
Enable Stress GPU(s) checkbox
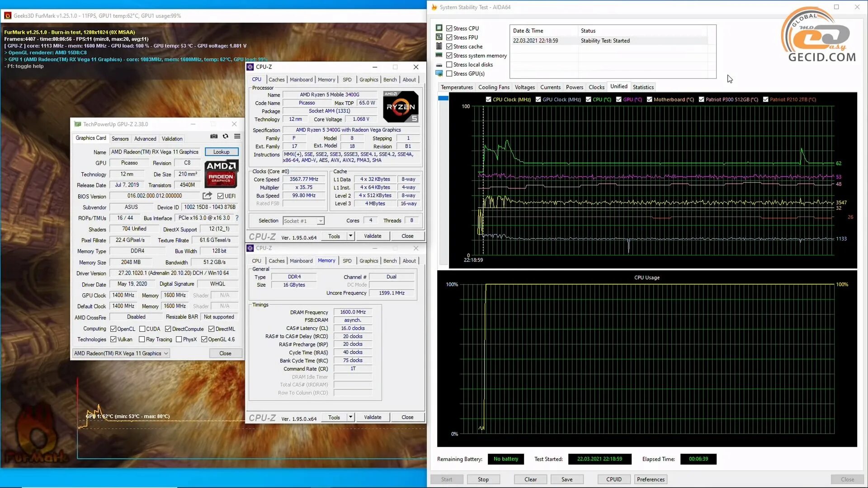tap(449, 74)
